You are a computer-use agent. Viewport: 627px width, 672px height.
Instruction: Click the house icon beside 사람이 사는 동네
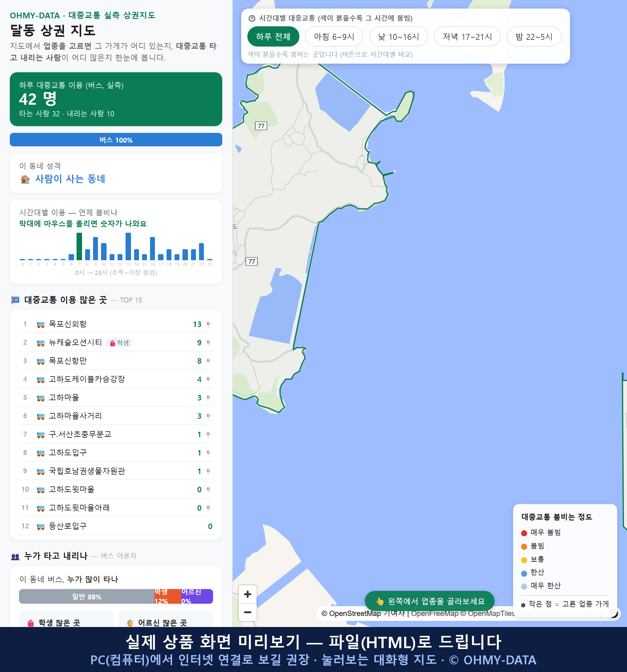[x=25, y=179]
